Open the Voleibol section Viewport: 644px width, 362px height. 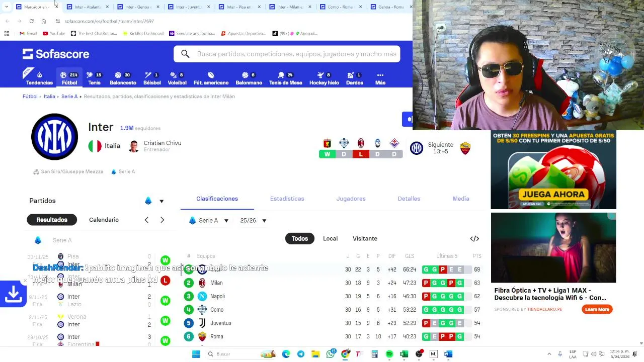177,78
